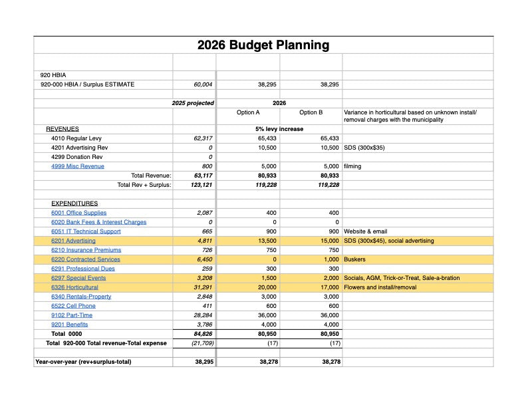
Task: Select the 5% levy increase cell
Action: (x=279, y=129)
